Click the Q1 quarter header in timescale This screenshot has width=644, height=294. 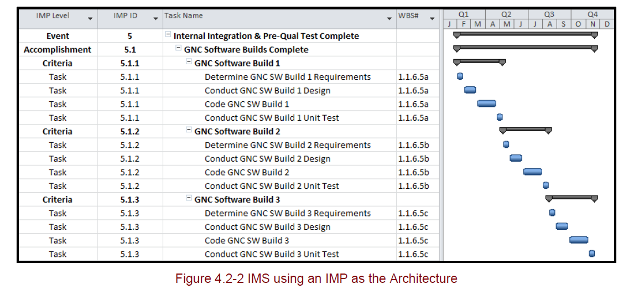click(464, 14)
